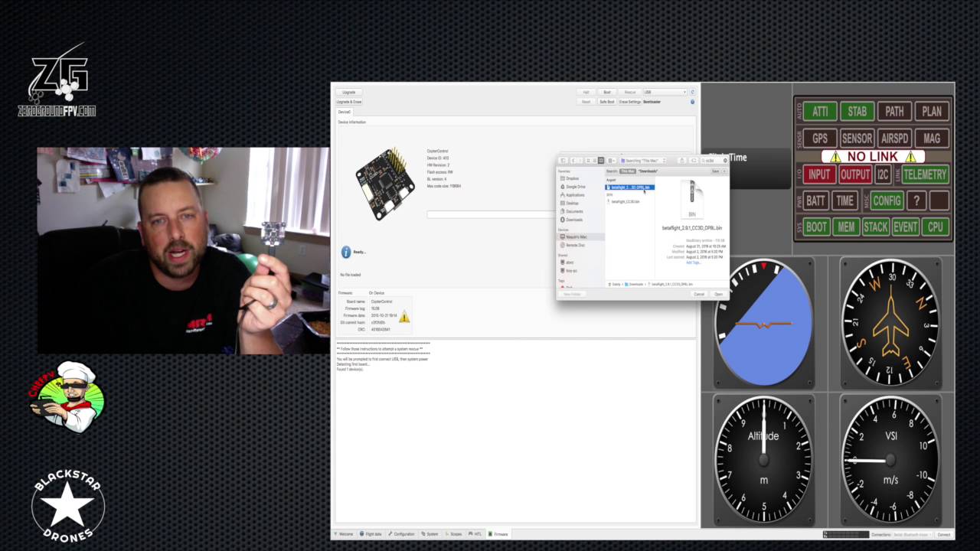The height and width of the screenshot is (551, 980).
Task: Click the TELEMETRY status indicator
Action: pyautogui.click(x=925, y=174)
